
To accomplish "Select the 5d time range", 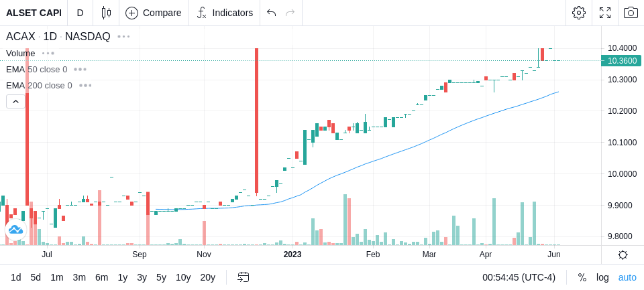I will 36,278.
